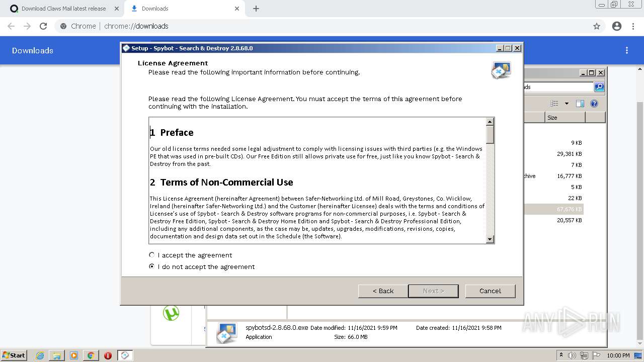Click Explorer search input box
Image resolution: width=644 pixels, height=362 pixels.
pos(558,87)
